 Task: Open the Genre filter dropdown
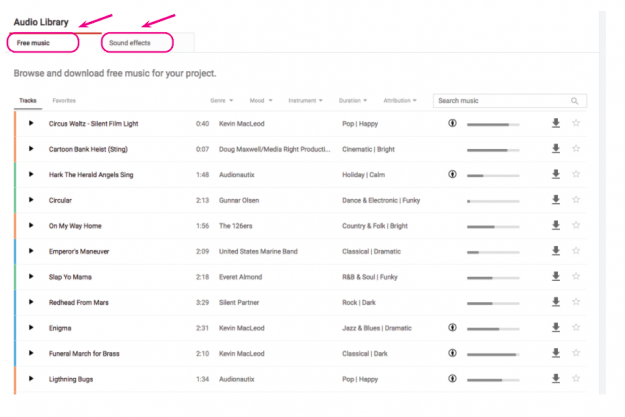tap(222, 100)
